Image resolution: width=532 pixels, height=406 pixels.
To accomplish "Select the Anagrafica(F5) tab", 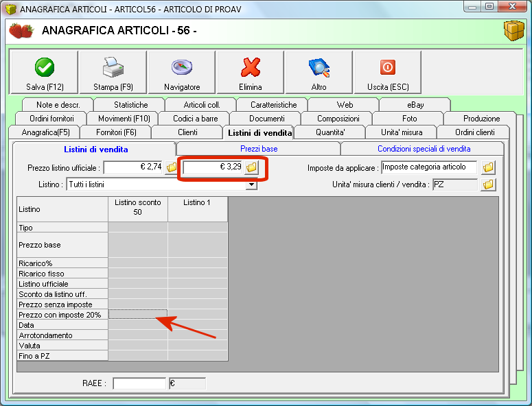I will coord(45,132).
